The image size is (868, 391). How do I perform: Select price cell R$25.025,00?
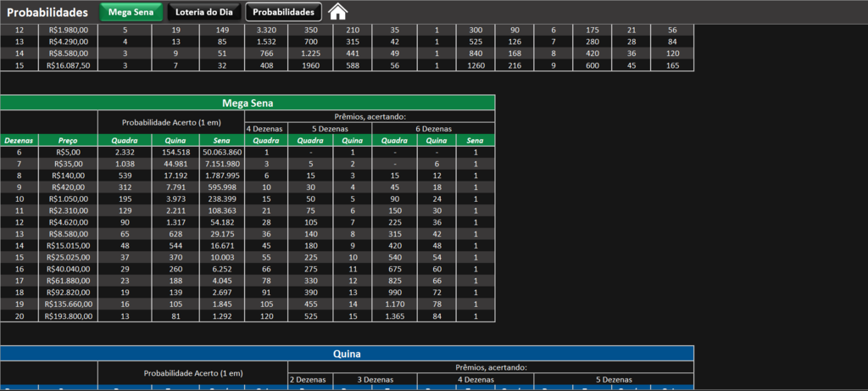[68, 258]
